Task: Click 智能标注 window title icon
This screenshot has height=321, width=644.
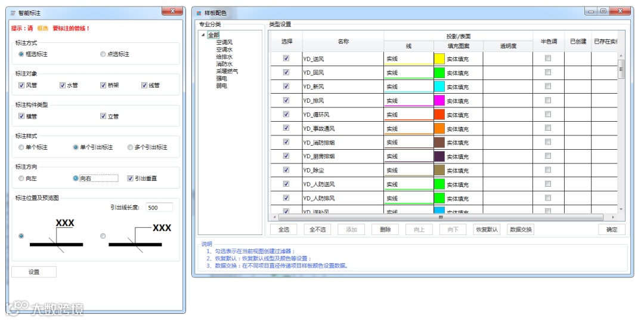Action: (x=13, y=13)
